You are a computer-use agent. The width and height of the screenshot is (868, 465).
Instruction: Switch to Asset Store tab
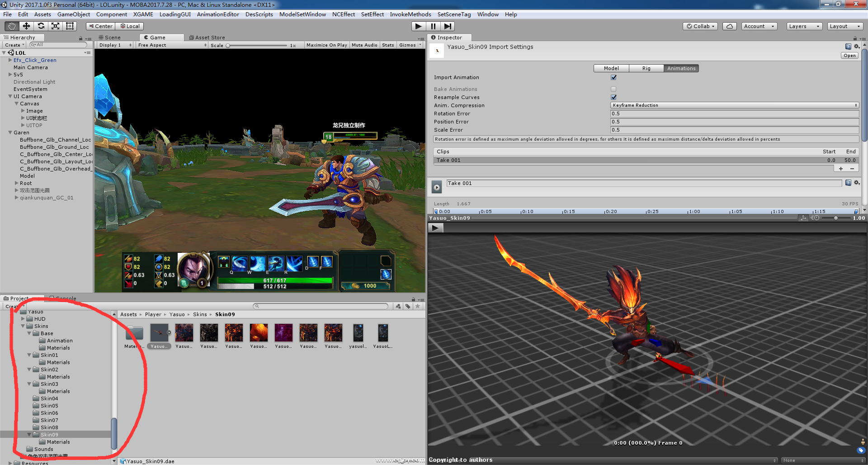[x=207, y=38]
